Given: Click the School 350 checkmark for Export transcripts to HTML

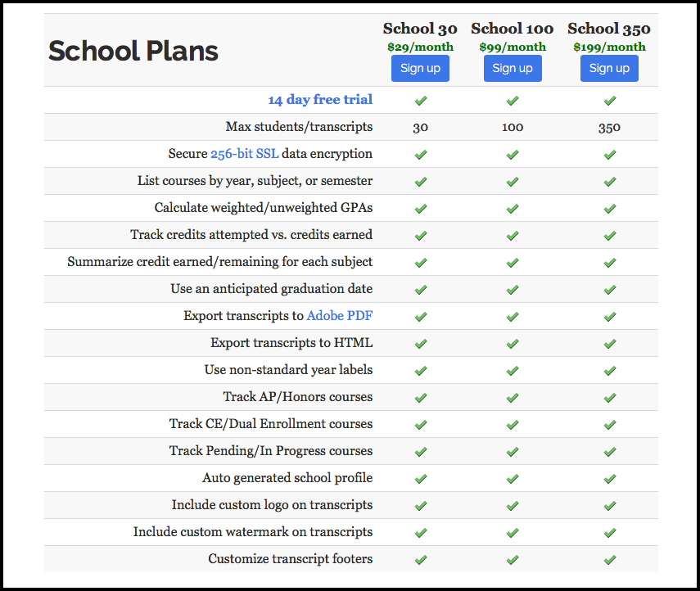Looking at the screenshot, I should [x=609, y=343].
